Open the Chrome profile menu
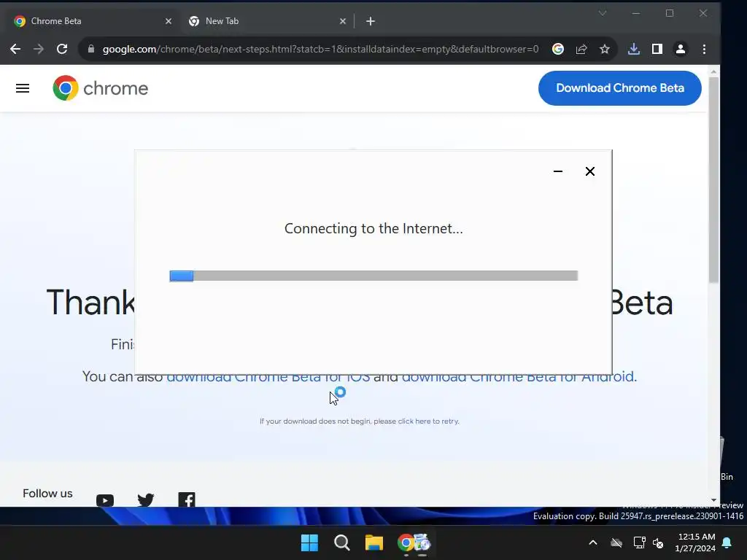The height and width of the screenshot is (560, 747). [681, 49]
